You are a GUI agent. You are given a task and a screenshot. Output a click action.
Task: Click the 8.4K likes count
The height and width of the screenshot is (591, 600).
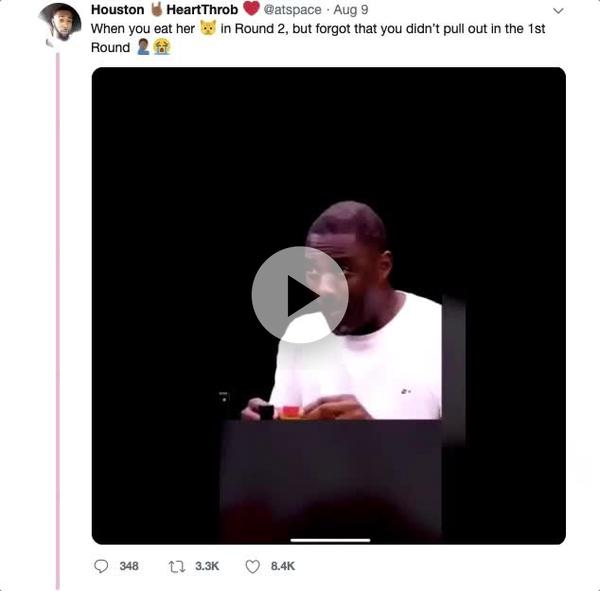click(x=283, y=566)
